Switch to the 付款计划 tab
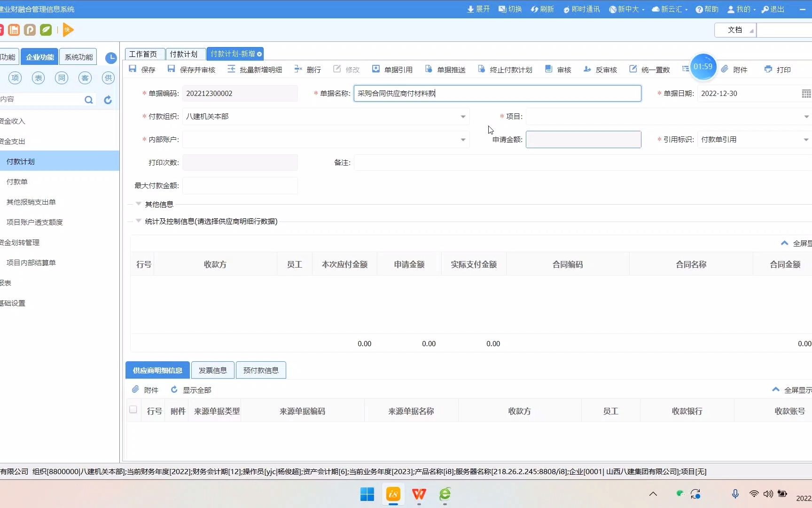The width and height of the screenshot is (812, 508). coord(185,54)
